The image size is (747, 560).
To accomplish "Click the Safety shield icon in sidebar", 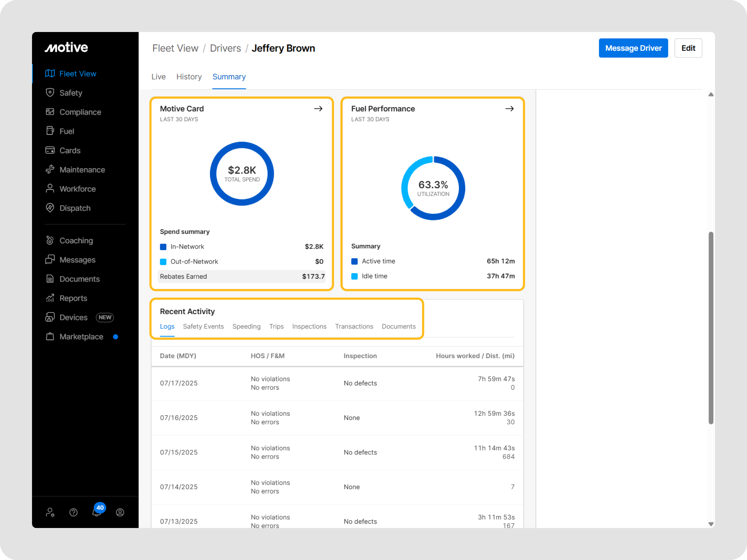I will 50,93.
